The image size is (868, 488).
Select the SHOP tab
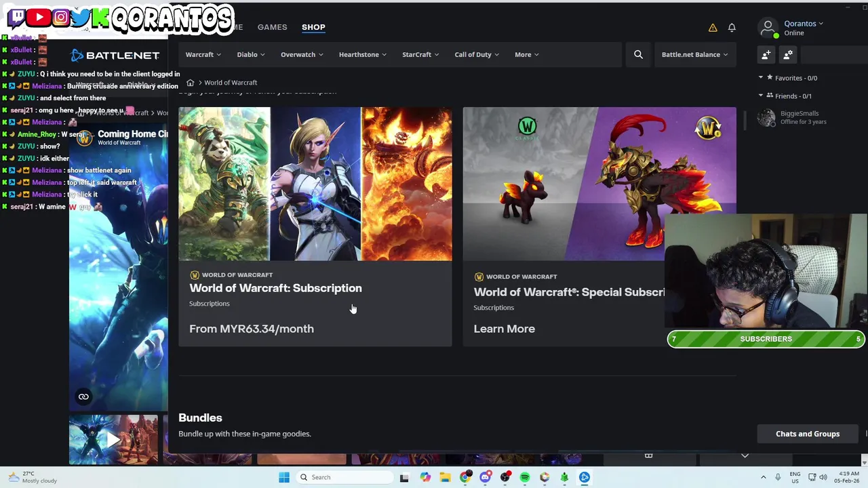point(313,27)
